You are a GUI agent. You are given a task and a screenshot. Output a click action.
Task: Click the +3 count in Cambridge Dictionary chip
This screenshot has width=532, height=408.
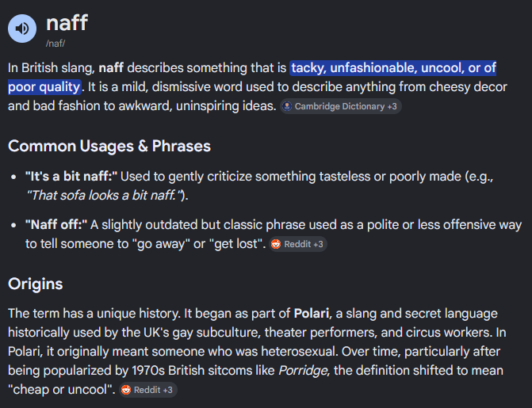tap(392, 106)
